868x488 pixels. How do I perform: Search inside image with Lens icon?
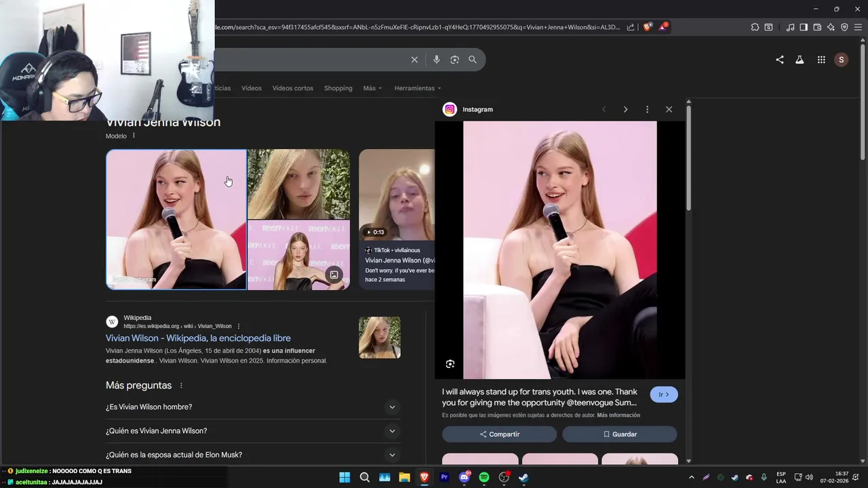coord(450,364)
